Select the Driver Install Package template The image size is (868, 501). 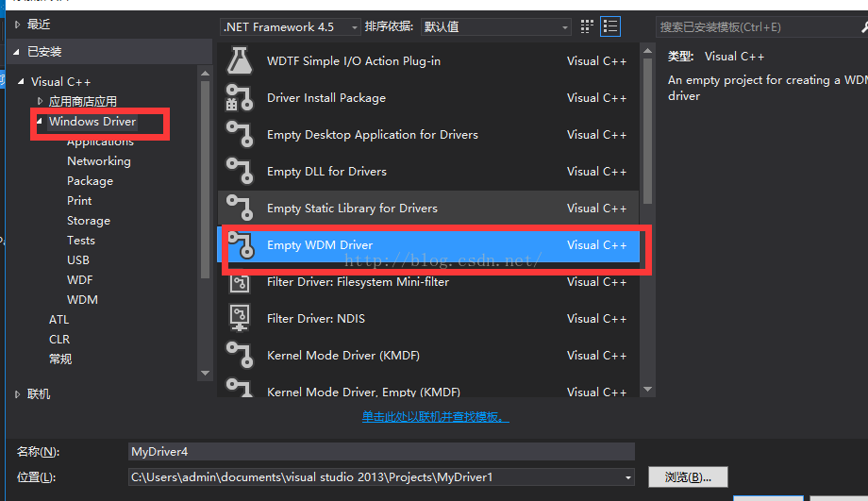click(428, 98)
